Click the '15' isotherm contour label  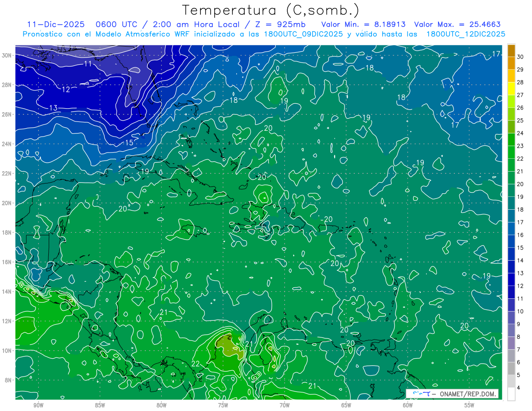[129, 143]
